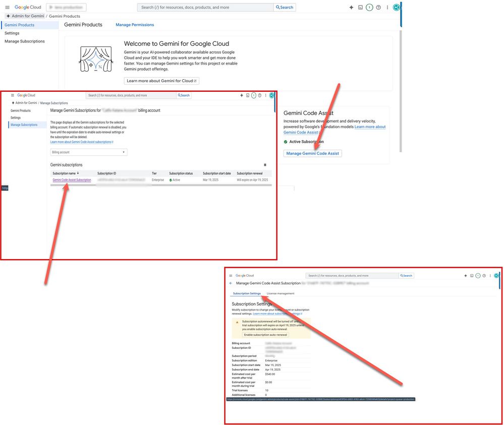Click the Google Cloud logo on Manage Subscriptions page
The image size is (504, 425).
pos(26,95)
